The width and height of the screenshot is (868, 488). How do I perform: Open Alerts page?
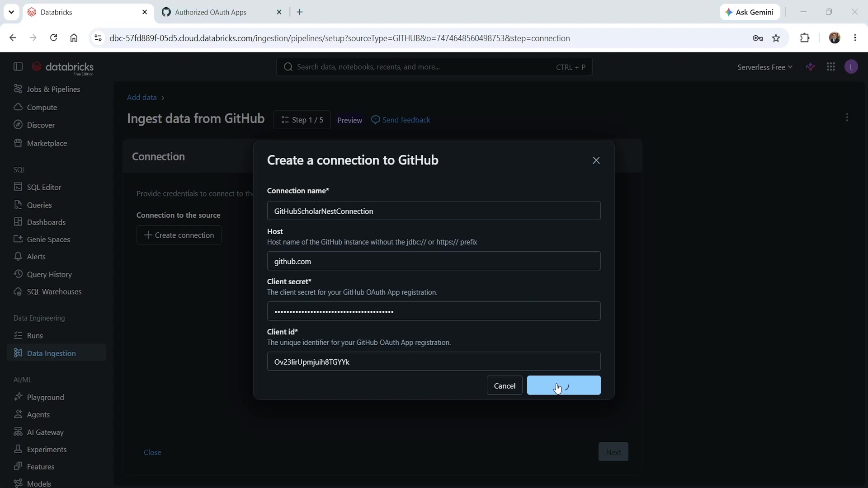point(36,257)
